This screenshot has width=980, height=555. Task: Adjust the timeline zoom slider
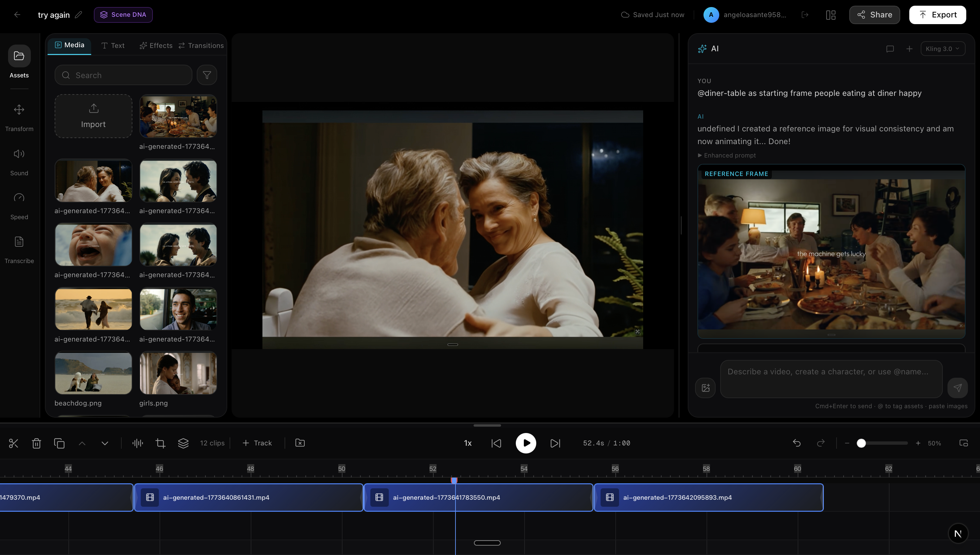861,443
